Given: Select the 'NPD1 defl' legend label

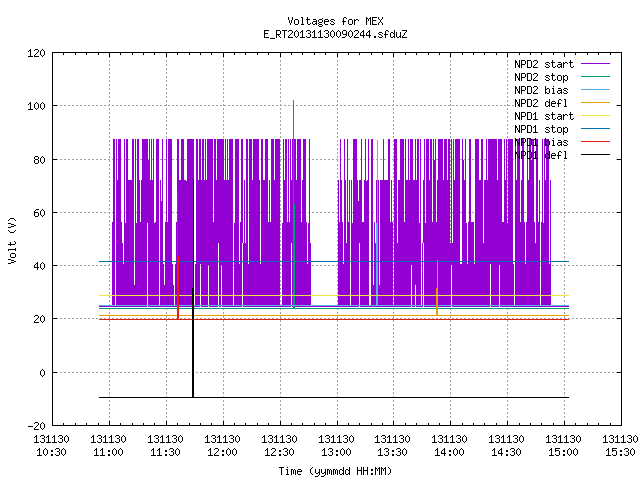Looking at the screenshot, I should pos(541,156).
